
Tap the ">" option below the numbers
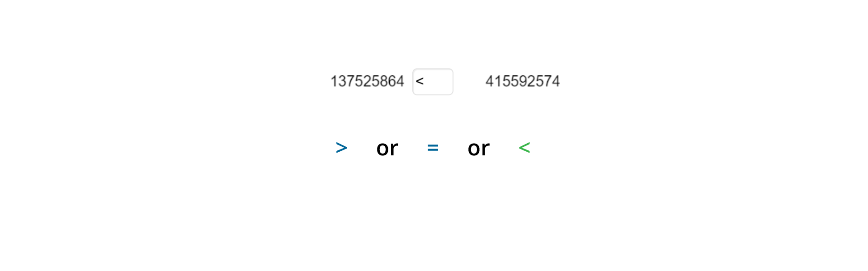[x=341, y=148]
